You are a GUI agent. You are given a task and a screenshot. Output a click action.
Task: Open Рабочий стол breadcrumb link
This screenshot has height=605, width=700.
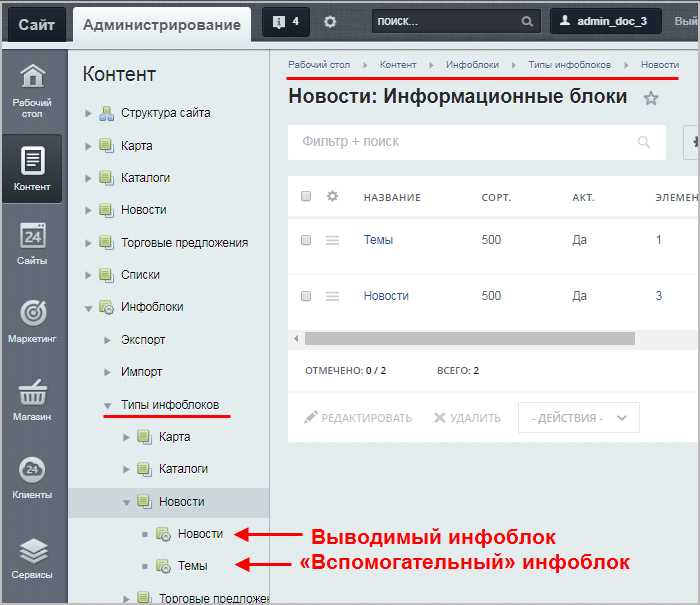pos(319,64)
